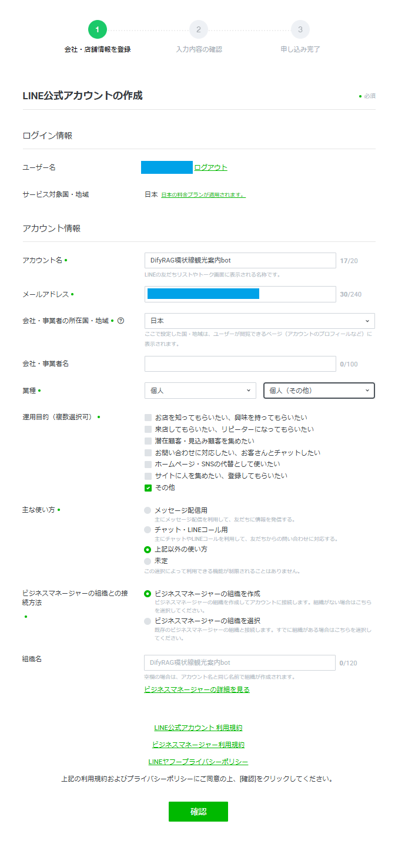Click the help question mark icon beside 会社・事業者の所在国・地域

[120, 321]
